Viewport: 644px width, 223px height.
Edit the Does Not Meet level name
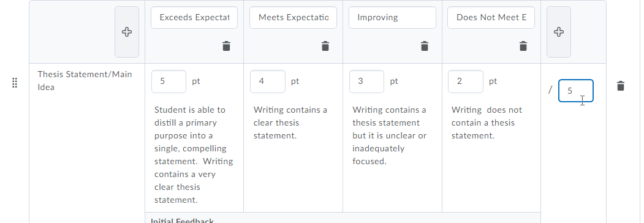[x=491, y=18]
